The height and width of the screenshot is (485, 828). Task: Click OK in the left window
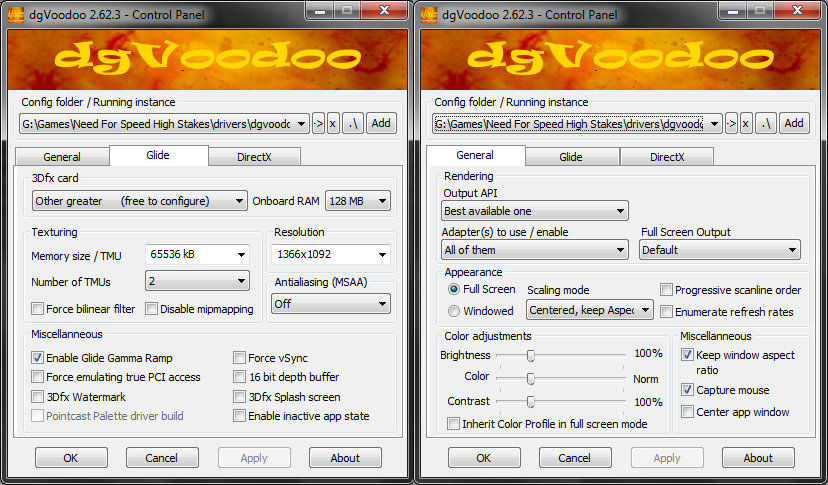tap(71, 458)
